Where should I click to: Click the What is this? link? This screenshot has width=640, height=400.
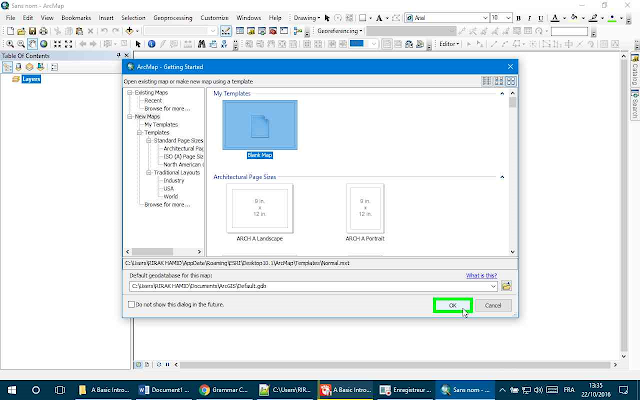click(x=481, y=276)
